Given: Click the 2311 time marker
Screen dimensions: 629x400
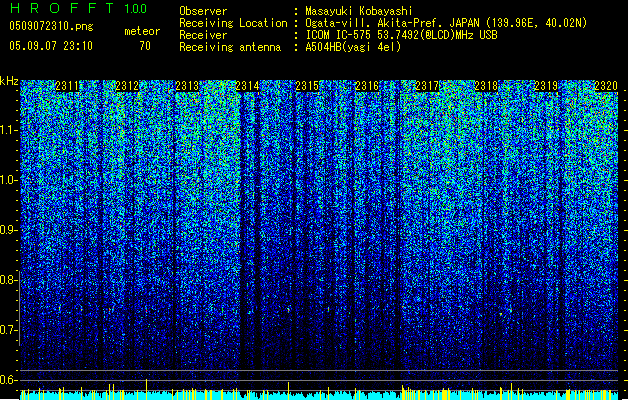Looking at the screenshot, I should point(67,86).
